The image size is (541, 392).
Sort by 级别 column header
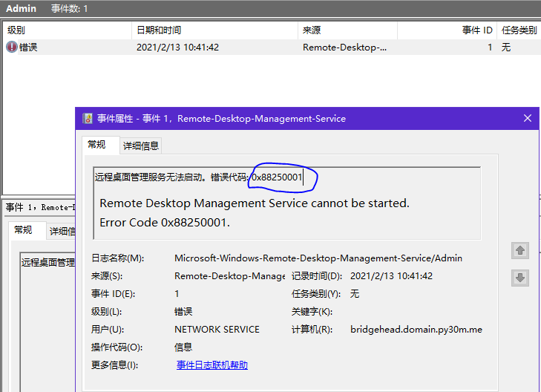(x=67, y=30)
